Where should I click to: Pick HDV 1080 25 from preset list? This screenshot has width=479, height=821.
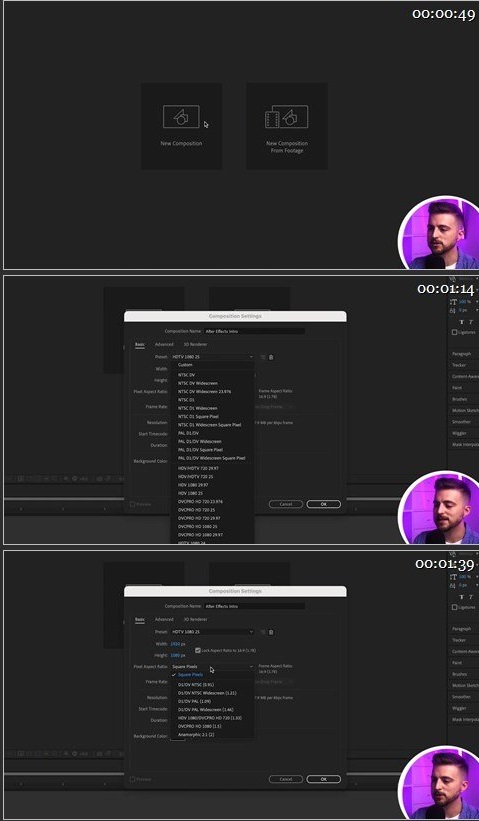tap(190, 493)
